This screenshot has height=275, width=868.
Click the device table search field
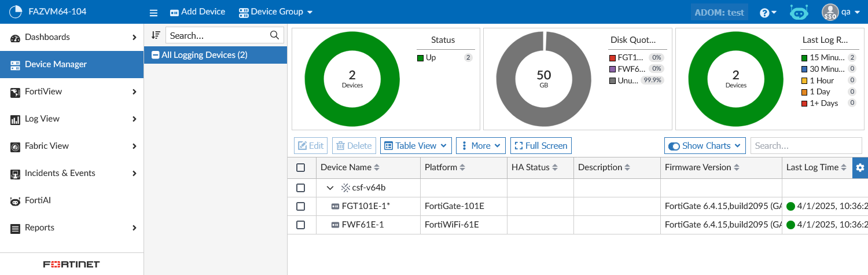(x=806, y=146)
